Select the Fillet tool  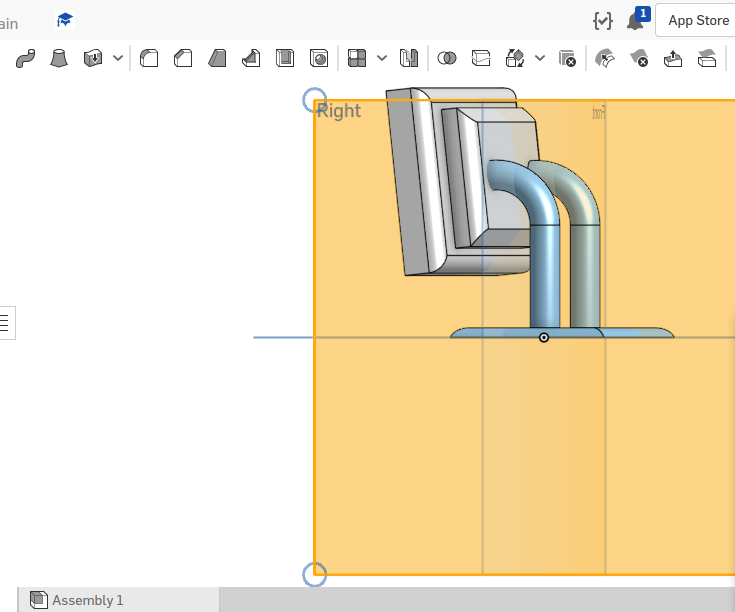coord(149,58)
